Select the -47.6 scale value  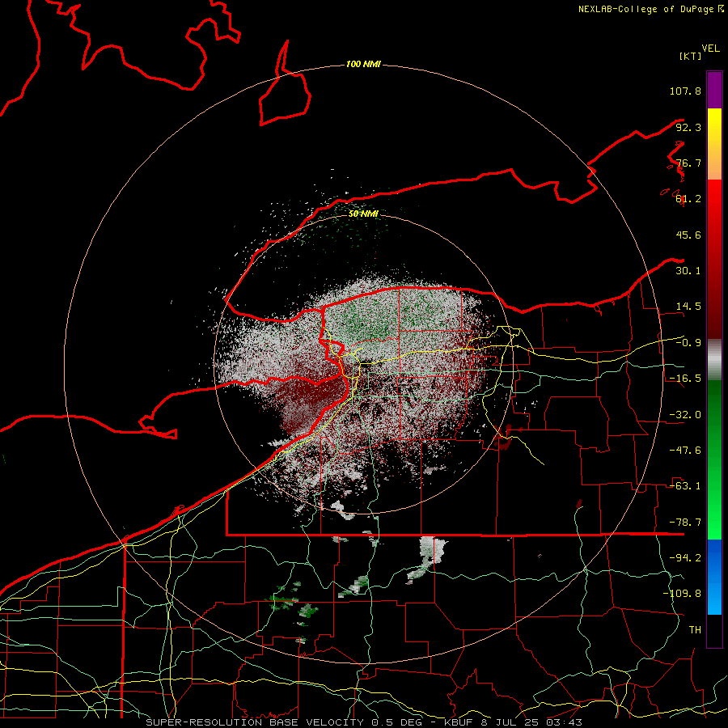(x=685, y=451)
